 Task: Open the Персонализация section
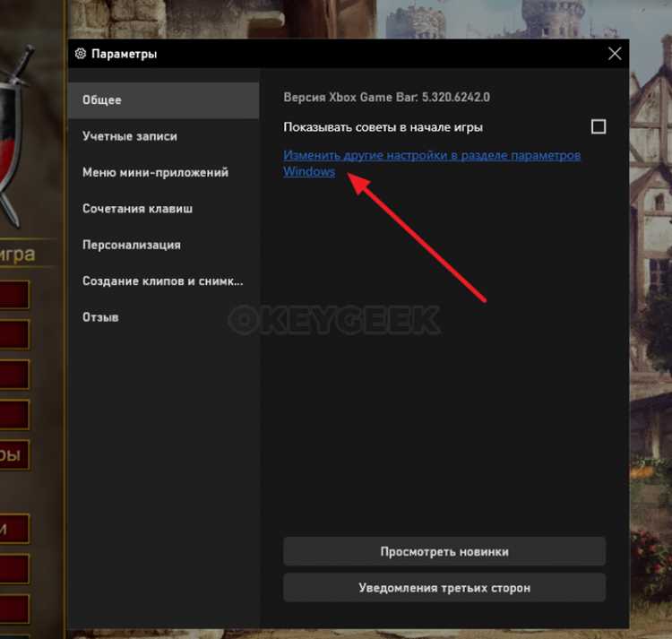point(164,245)
